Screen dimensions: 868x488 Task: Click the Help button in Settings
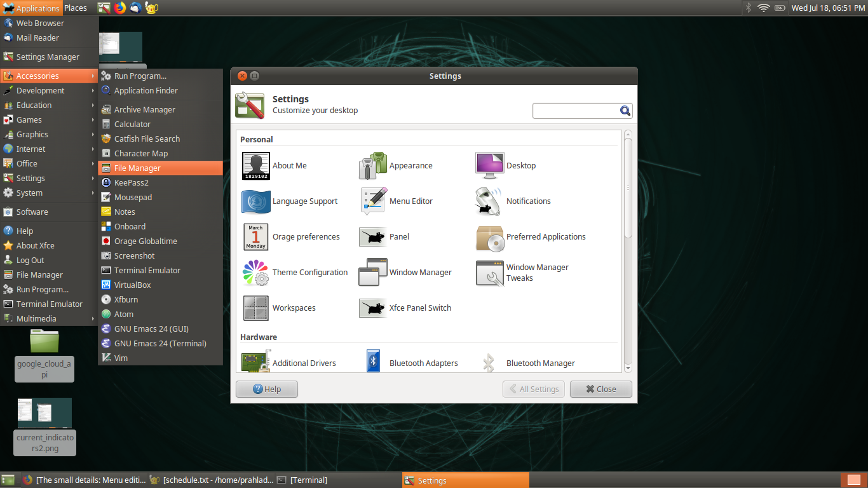point(267,389)
